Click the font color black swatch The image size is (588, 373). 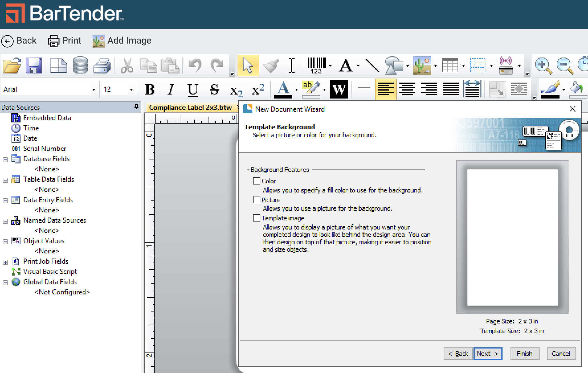coord(283,97)
